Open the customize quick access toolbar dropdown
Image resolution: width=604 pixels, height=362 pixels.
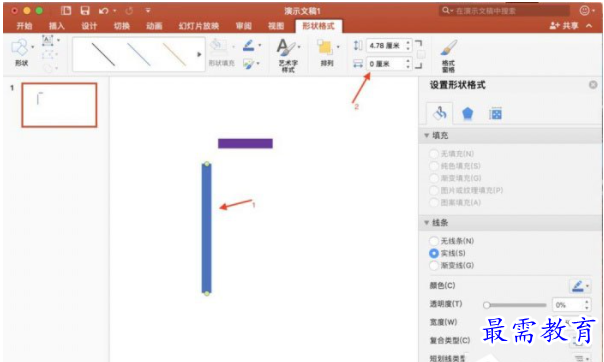148,11
